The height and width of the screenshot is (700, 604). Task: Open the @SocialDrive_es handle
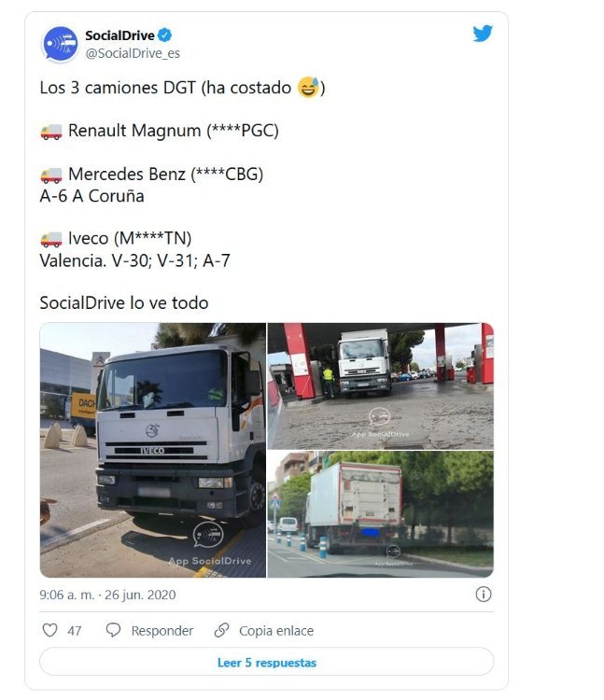pyautogui.click(x=133, y=53)
